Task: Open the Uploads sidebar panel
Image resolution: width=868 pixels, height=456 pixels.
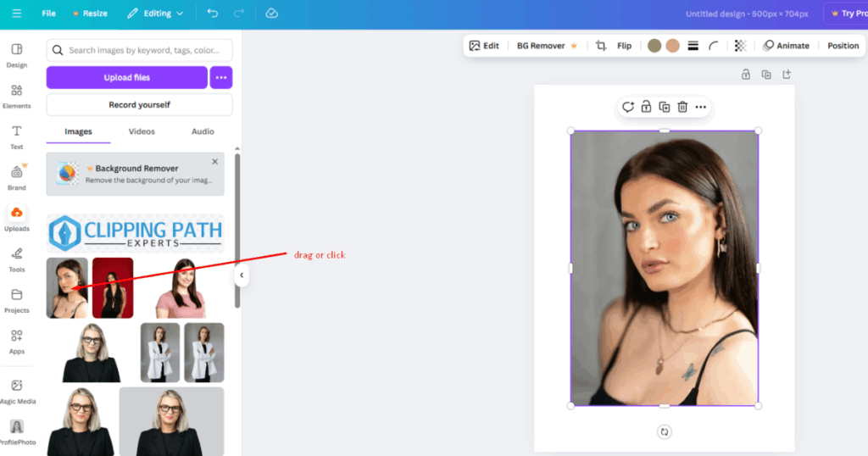Action: pyautogui.click(x=17, y=220)
